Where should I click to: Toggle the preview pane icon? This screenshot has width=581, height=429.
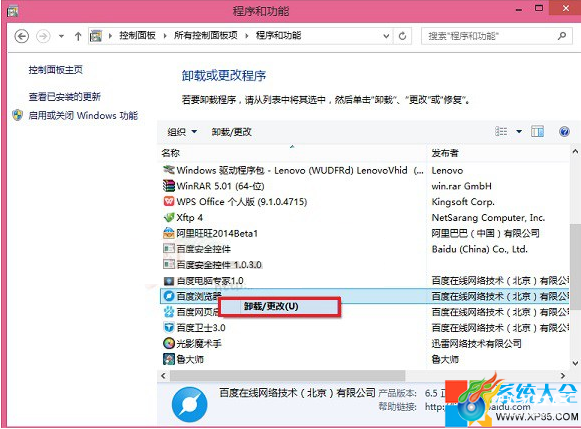[x=537, y=131]
